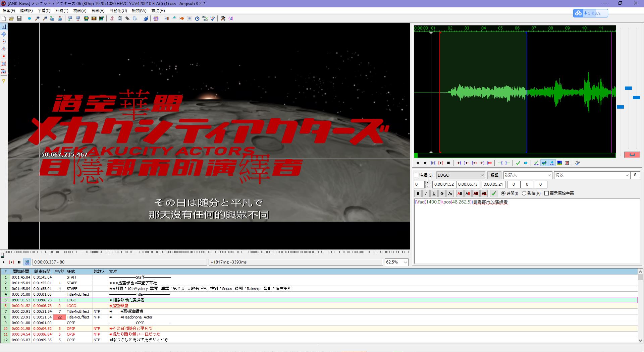
Task: Increase layer number with up stepper
Action: 428,183
